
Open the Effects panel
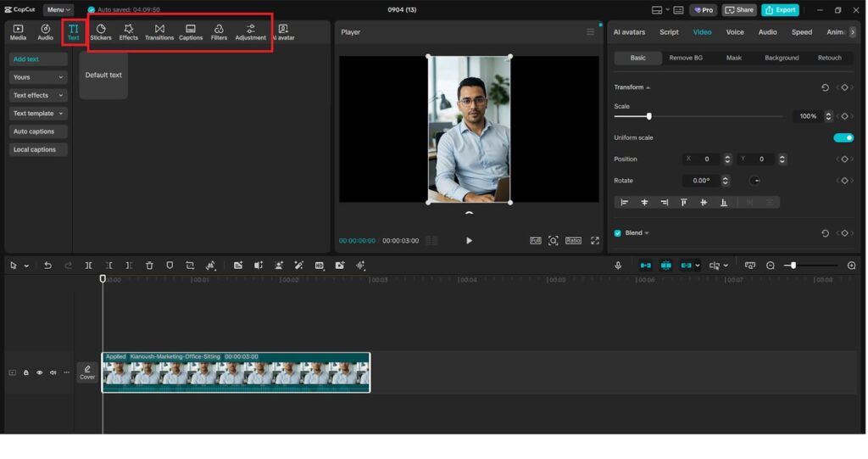pos(129,32)
